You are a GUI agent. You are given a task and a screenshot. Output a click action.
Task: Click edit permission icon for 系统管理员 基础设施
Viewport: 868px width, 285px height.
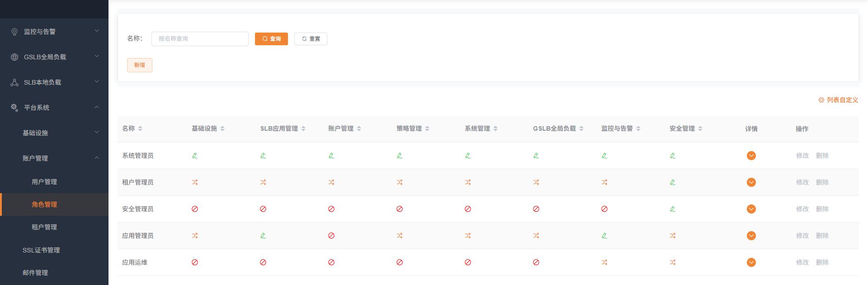click(195, 156)
